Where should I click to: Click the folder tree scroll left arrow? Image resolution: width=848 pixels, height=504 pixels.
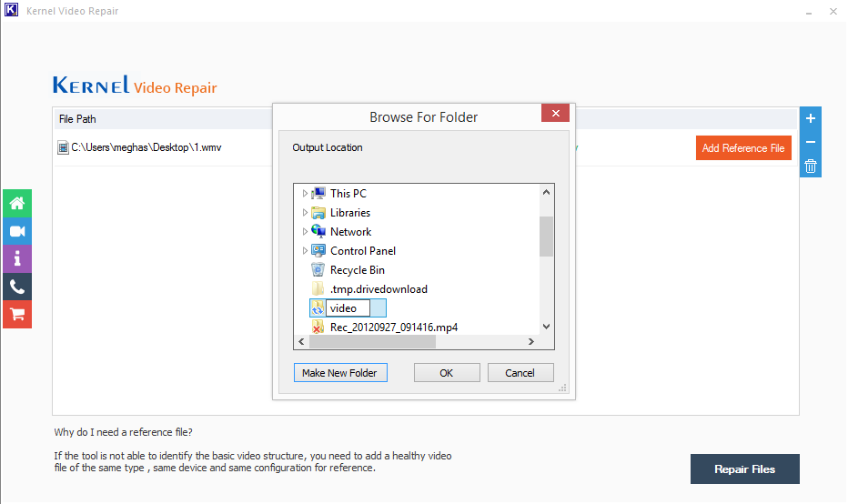point(301,342)
